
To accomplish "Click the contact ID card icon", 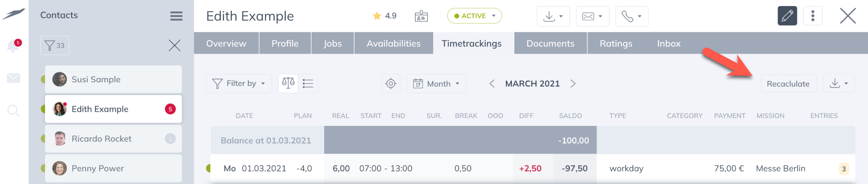I will 421,16.
